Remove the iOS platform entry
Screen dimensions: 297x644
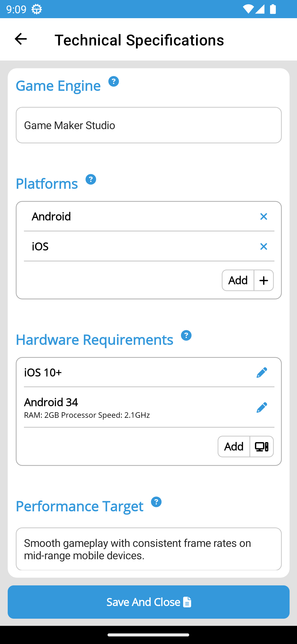pyautogui.click(x=263, y=246)
